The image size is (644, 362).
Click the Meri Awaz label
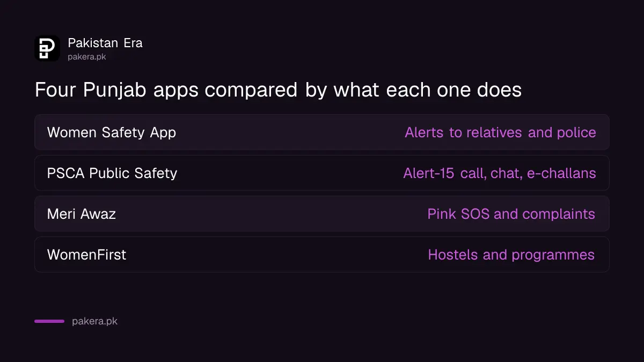82,214
